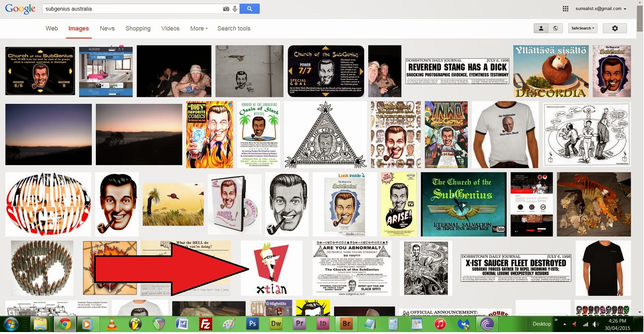
Task: Open the ARISE! DVD case thumbnail
Action: 234,204
